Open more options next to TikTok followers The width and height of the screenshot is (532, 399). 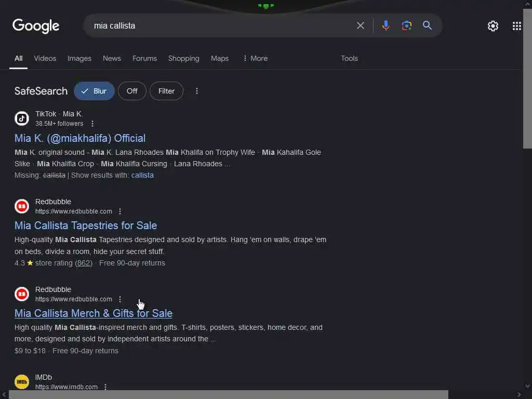(x=92, y=124)
